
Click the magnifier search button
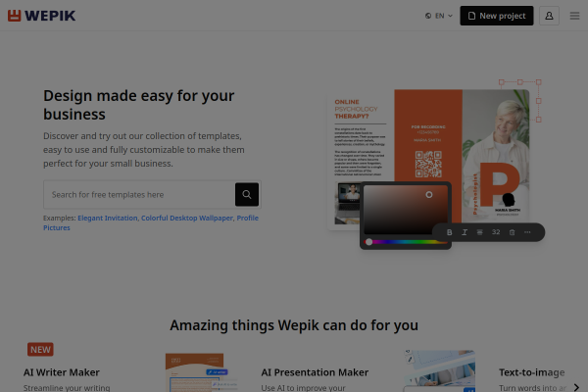247,194
